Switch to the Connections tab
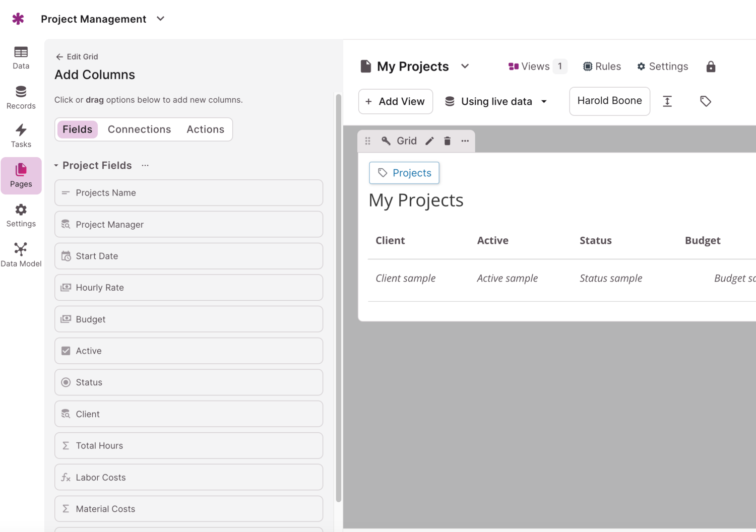The width and height of the screenshot is (756, 532). [x=139, y=129]
